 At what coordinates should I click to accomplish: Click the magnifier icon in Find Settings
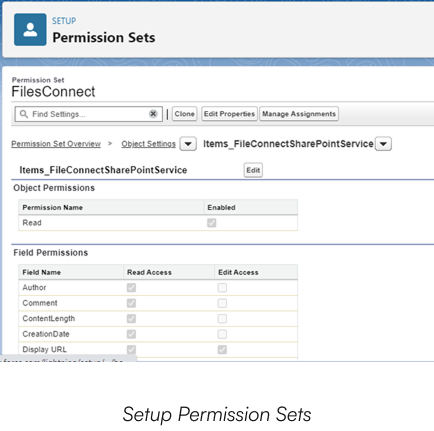[23, 114]
